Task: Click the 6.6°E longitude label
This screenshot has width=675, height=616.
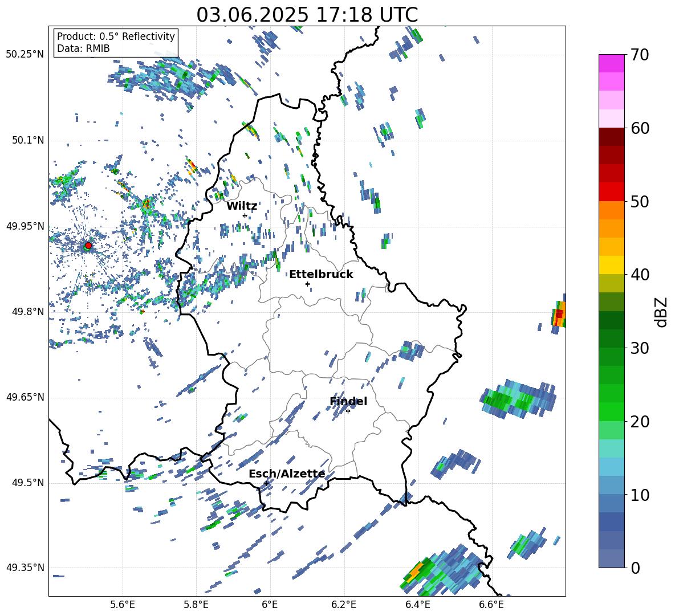Action: [x=491, y=605]
